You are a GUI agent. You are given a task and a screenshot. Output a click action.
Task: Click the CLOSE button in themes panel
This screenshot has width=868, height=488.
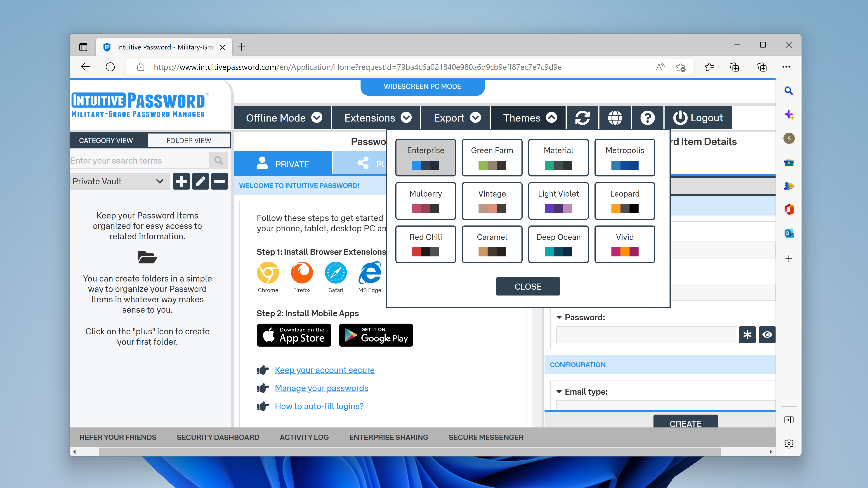[528, 286]
